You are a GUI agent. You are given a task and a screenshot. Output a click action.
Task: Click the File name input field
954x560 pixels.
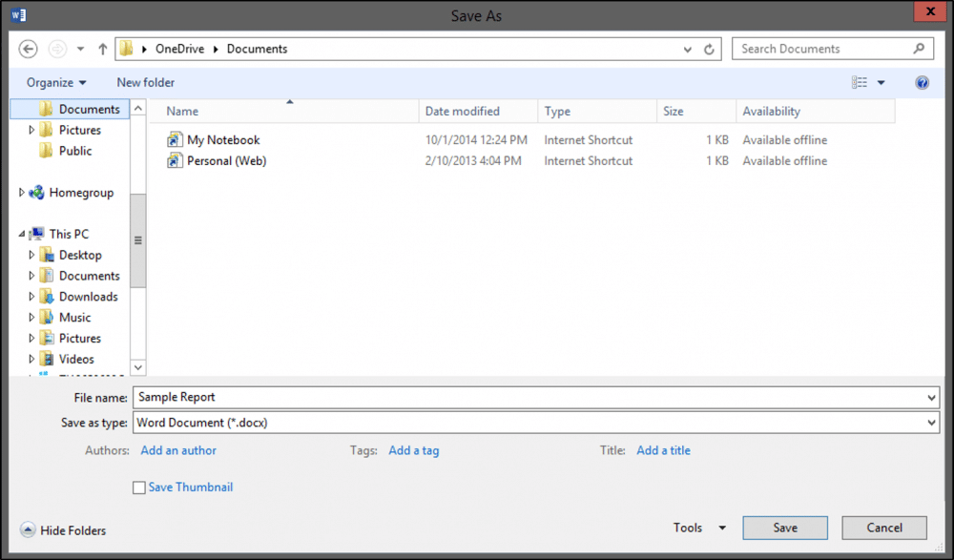529,397
